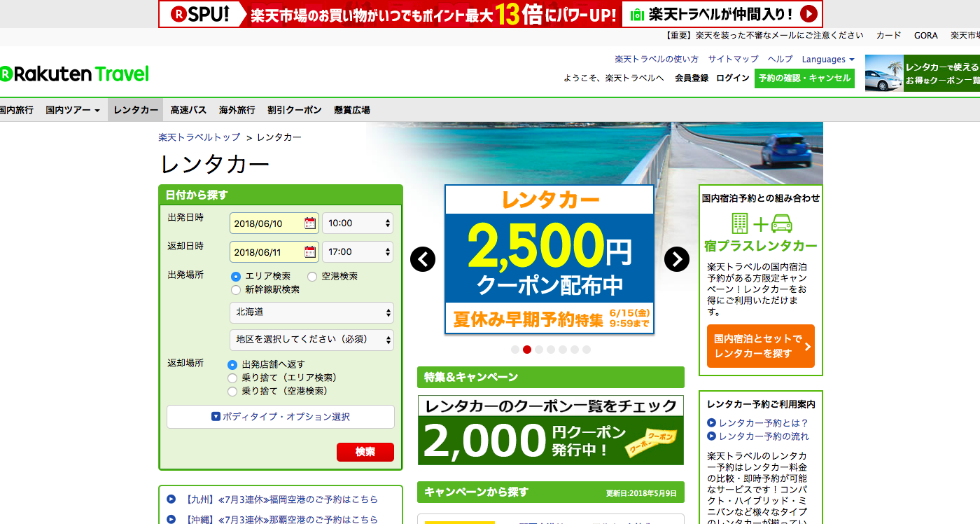Expand ボディタイプ・オプション選択 section
Image resolution: width=980 pixels, height=524 pixels.
pos(281,417)
